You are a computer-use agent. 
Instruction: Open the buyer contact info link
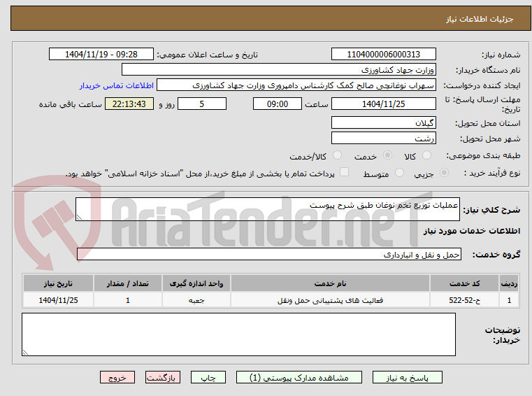click(x=117, y=85)
